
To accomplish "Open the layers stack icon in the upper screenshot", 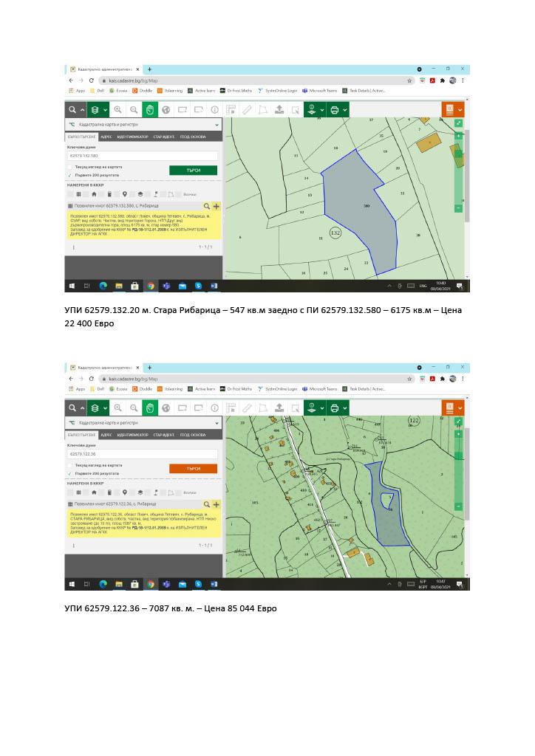I will pos(95,109).
